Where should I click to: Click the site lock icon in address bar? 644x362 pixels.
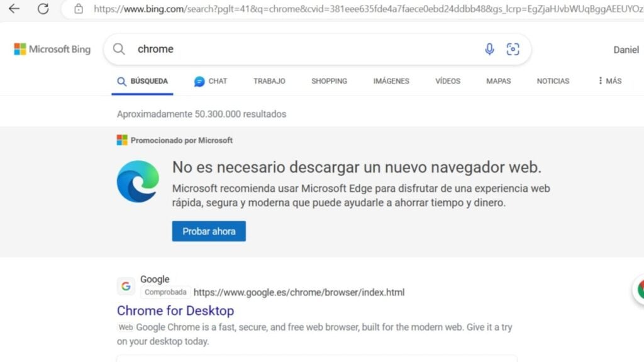tap(79, 9)
